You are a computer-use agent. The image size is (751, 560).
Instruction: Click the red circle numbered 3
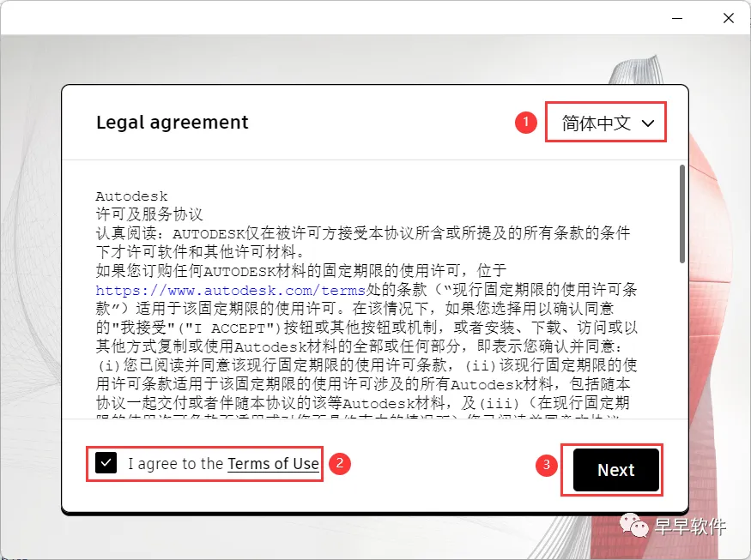(547, 465)
